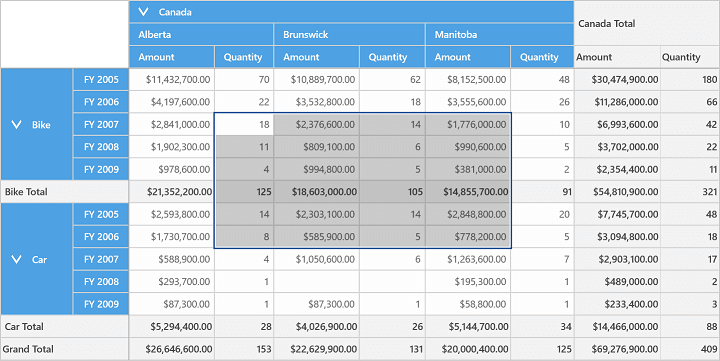Viewport: 720px width, 361px height.
Task: Click cell $990,600.00
Action: [468, 147]
